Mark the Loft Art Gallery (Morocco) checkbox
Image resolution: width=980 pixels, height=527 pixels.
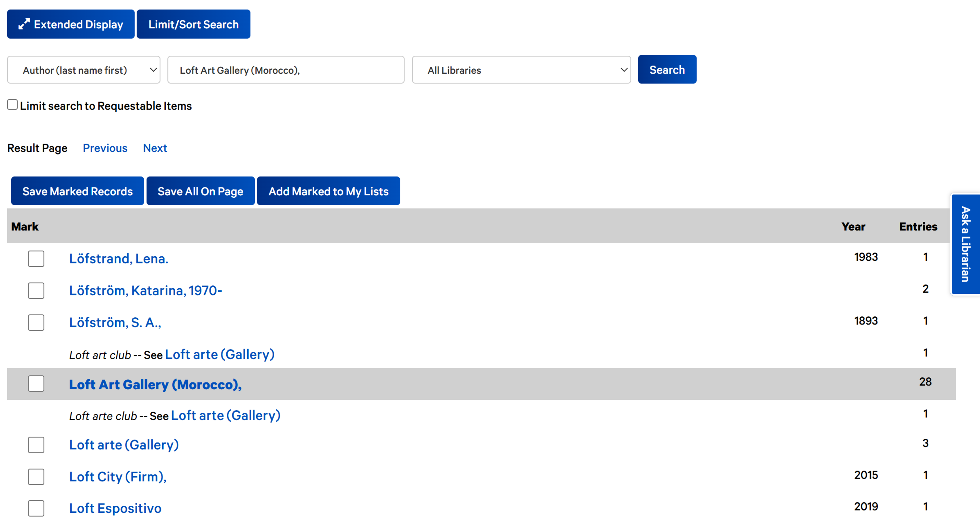coord(36,384)
